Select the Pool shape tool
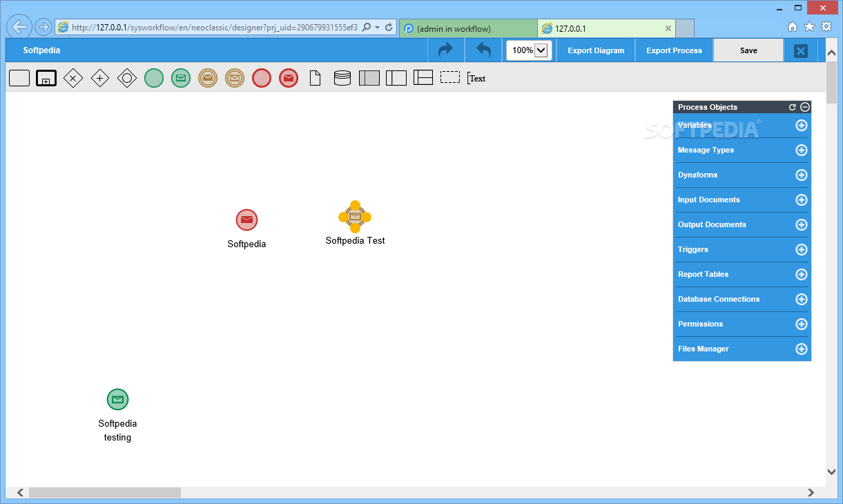 [369, 78]
